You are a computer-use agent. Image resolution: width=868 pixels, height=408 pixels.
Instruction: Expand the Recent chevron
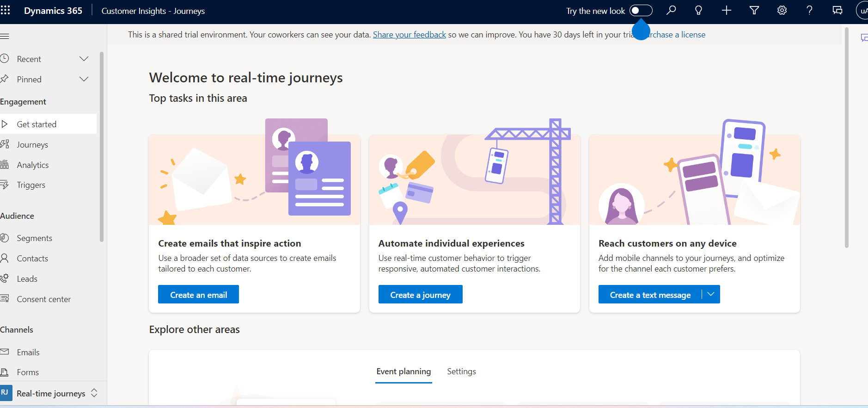(x=84, y=59)
